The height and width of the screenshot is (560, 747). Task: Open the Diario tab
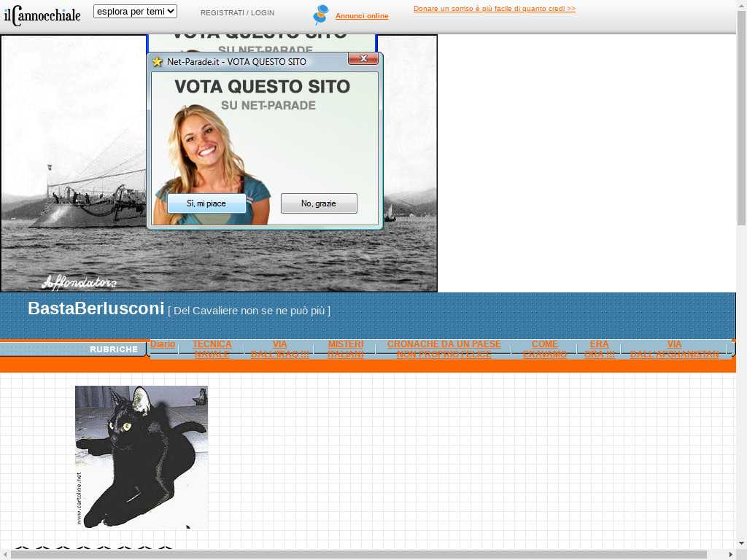coord(163,344)
